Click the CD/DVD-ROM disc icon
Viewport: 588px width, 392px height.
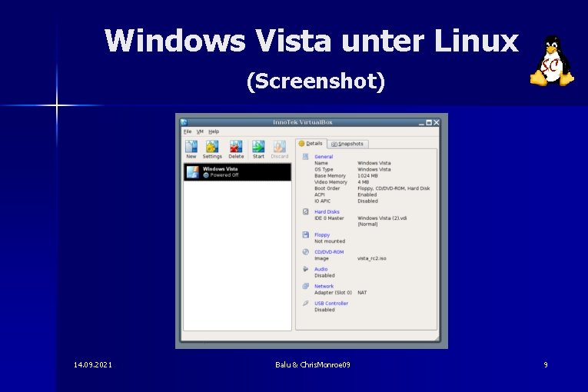(306, 251)
